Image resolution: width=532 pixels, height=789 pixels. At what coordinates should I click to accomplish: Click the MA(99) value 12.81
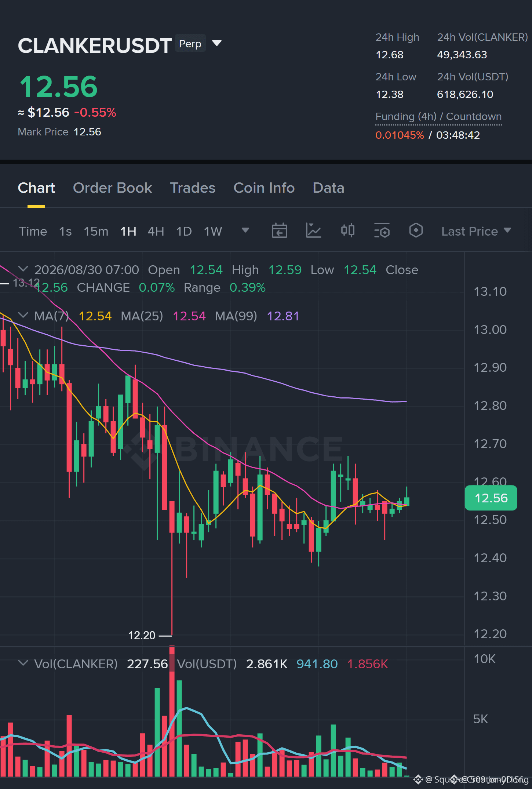pyautogui.click(x=283, y=316)
